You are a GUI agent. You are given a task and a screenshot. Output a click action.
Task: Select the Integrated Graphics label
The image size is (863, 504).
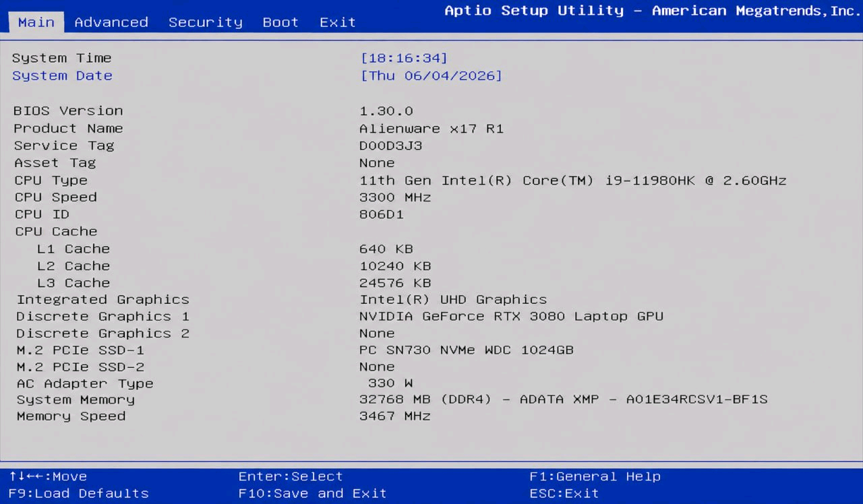tap(103, 299)
